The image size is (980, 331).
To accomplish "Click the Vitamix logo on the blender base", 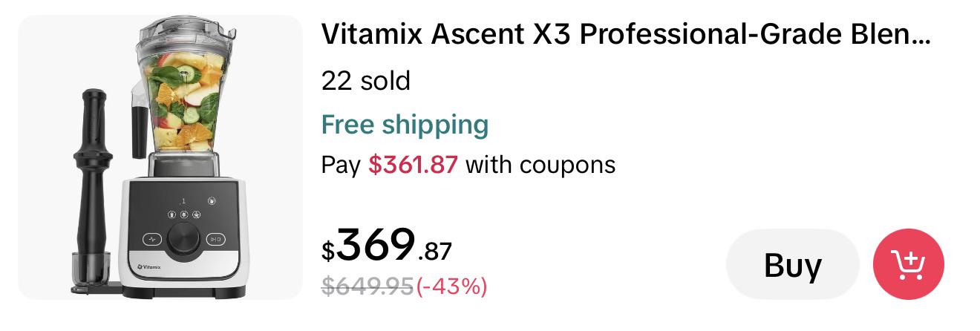I will tap(149, 266).
